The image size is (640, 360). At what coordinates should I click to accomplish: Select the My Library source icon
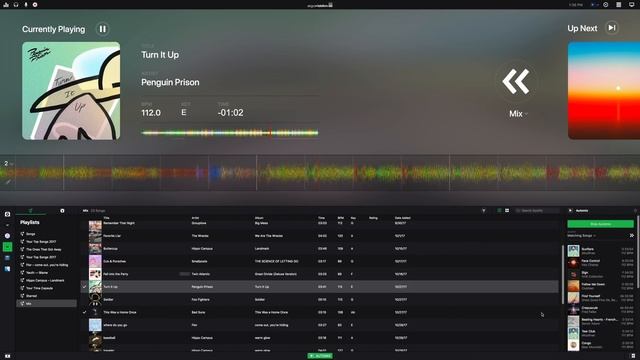point(7,214)
